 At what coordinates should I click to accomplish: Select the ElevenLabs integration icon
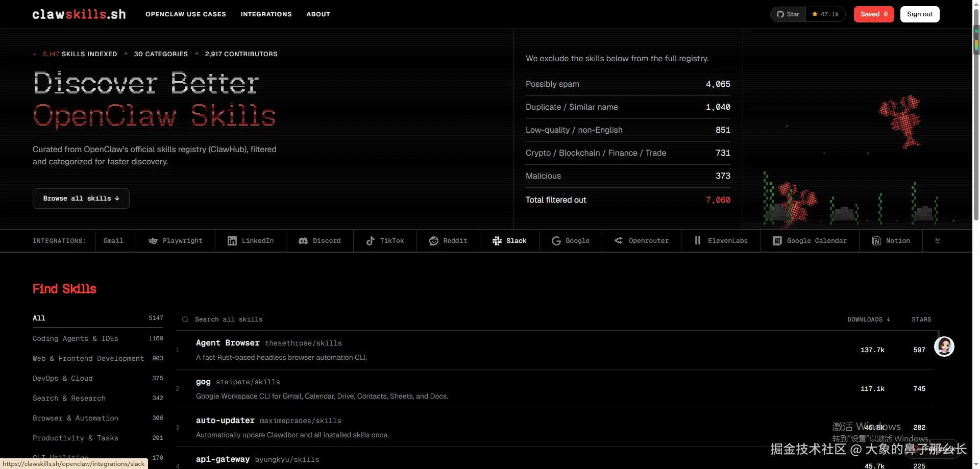tap(697, 241)
